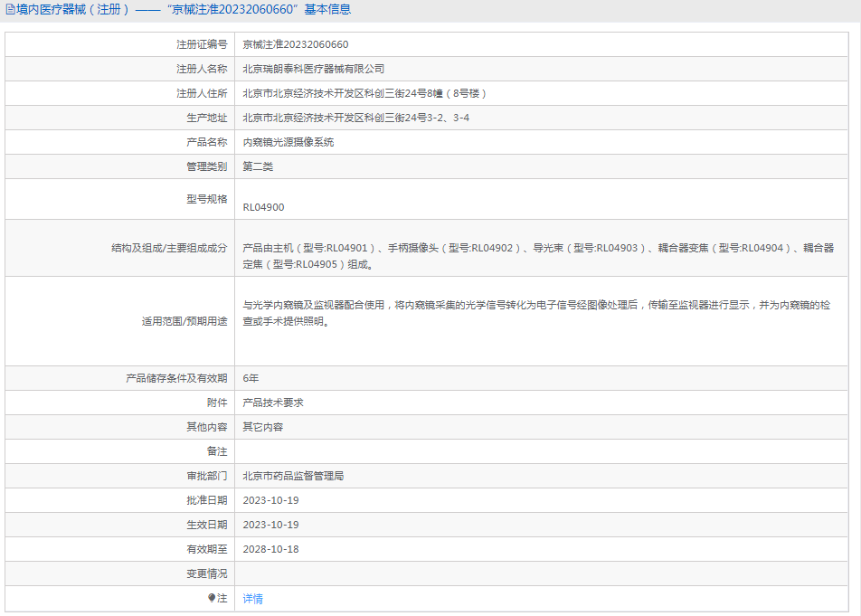
Task: Click the 附件 label
Action: click(x=217, y=403)
